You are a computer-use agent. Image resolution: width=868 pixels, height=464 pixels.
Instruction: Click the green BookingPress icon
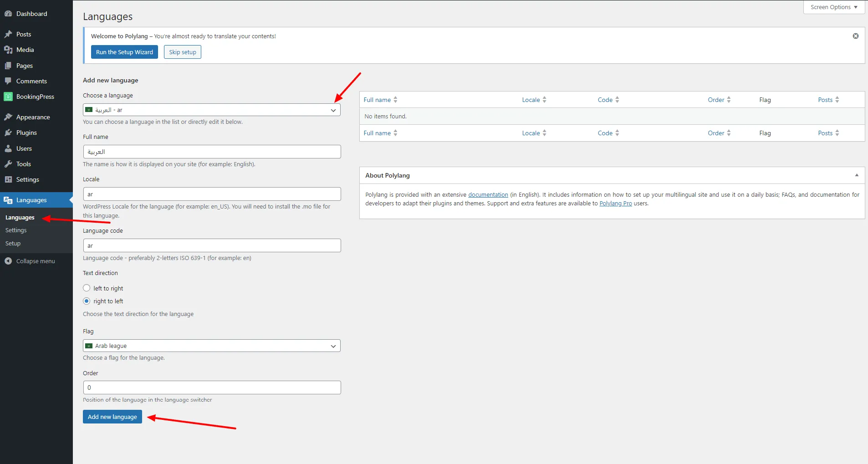pyautogui.click(x=8, y=97)
